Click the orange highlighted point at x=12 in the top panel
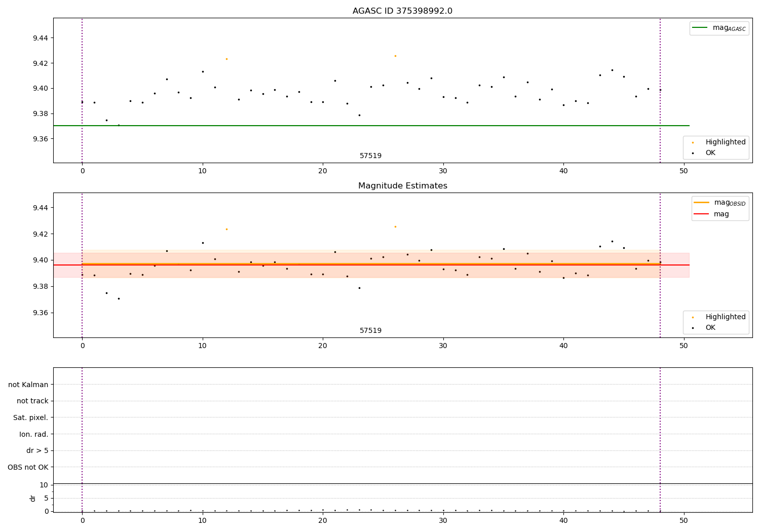Viewport: 760px width, 532px height. (x=226, y=59)
